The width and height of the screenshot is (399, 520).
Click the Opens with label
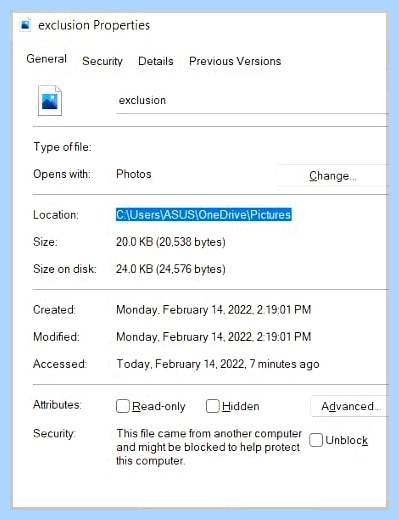tap(62, 174)
